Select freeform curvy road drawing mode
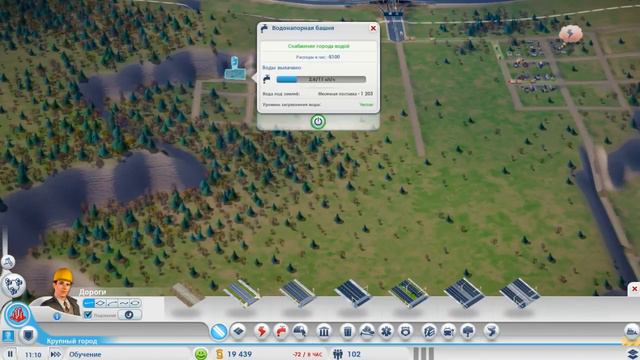 [124, 303]
